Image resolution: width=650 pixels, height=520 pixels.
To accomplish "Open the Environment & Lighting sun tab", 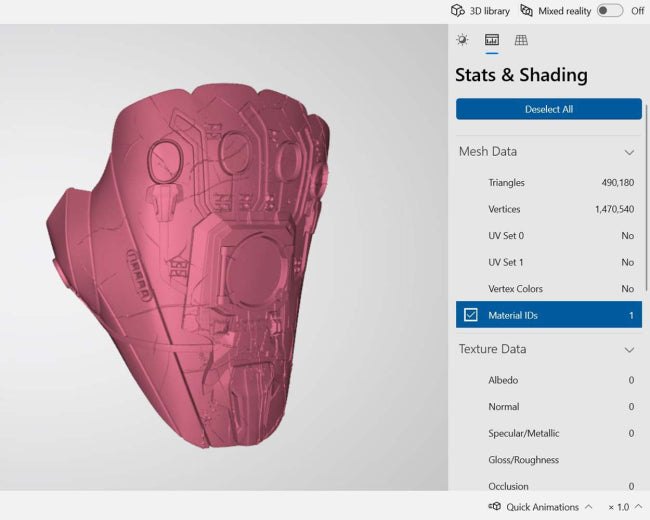I will 462,40.
